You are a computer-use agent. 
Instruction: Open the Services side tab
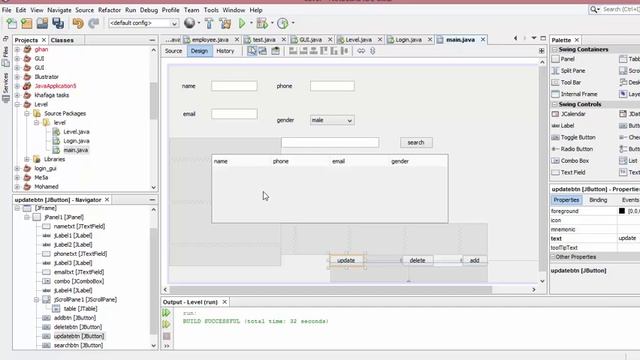click(x=6, y=87)
